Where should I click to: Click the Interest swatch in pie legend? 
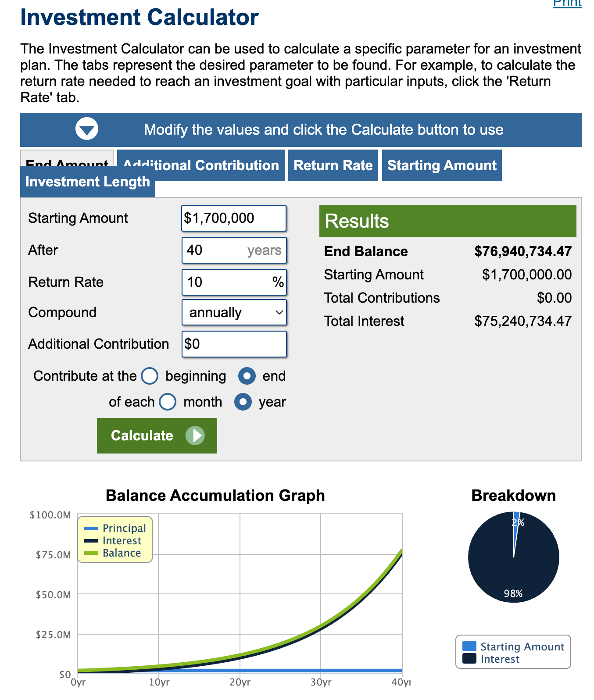[x=469, y=658]
